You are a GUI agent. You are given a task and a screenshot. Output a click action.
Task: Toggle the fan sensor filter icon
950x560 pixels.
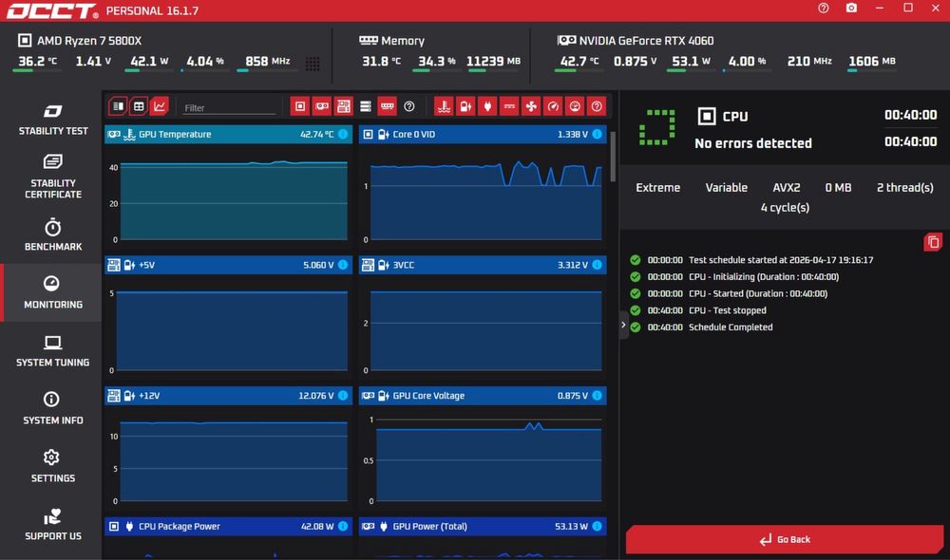pos(531,106)
